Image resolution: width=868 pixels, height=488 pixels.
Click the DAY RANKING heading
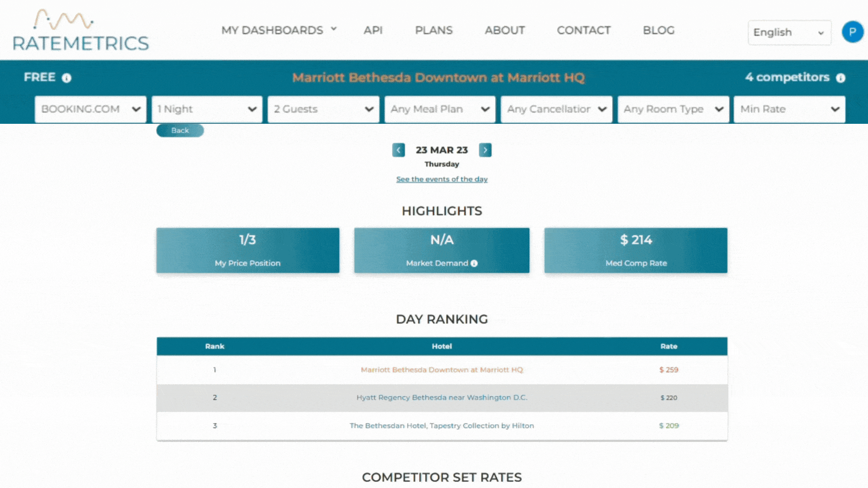click(x=442, y=319)
